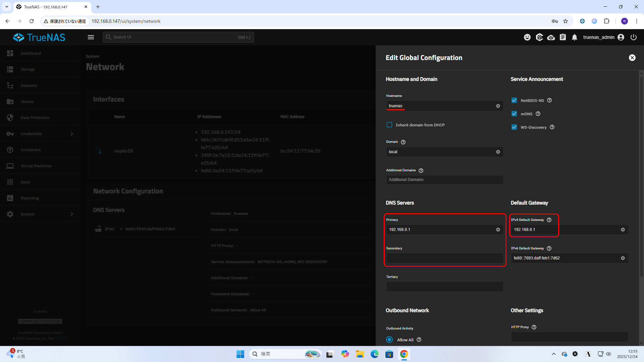Enable Inherit domain from DHCP
The image size is (644, 362).
(x=389, y=125)
